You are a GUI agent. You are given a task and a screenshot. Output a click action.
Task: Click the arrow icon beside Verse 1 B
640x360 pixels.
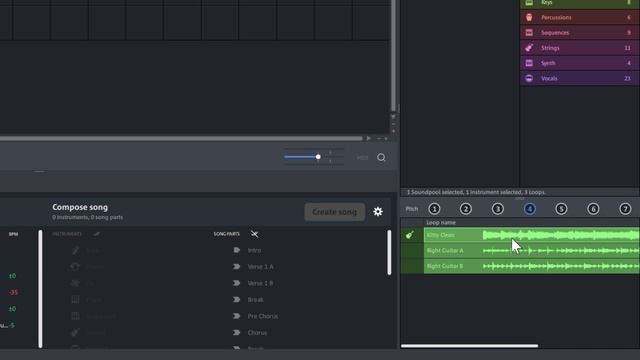236,283
